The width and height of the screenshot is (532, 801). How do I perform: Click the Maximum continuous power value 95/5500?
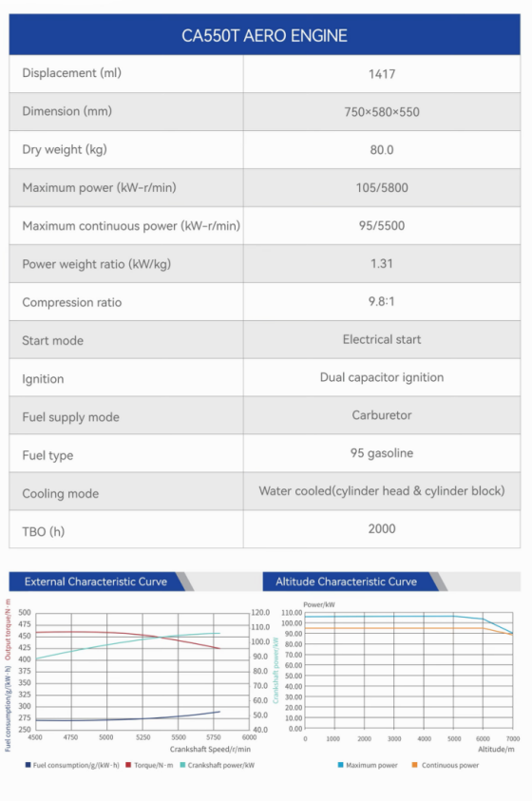(382, 226)
